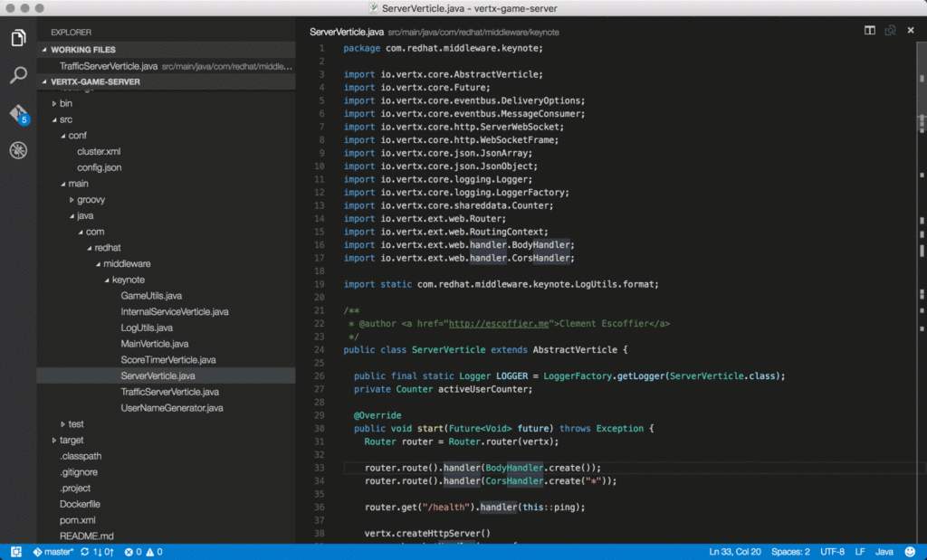Change language mode by clicking Java

884,552
